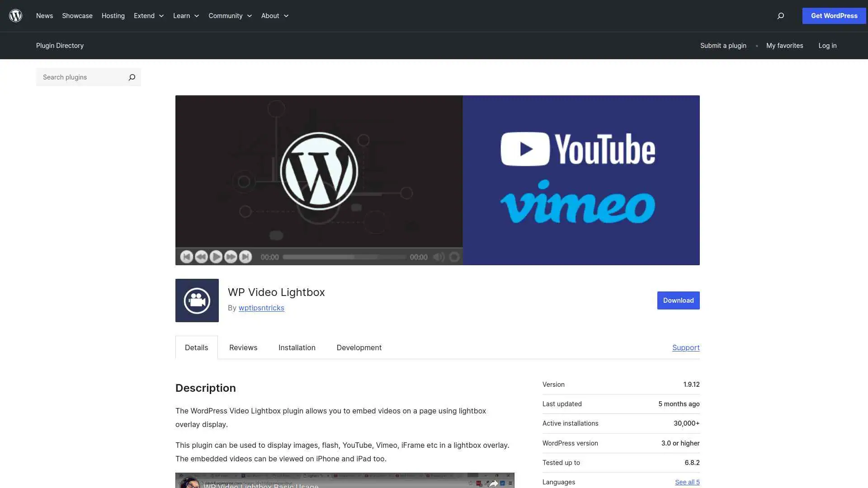Open the Installation tab
This screenshot has height=488, width=868.
(x=297, y=347)
